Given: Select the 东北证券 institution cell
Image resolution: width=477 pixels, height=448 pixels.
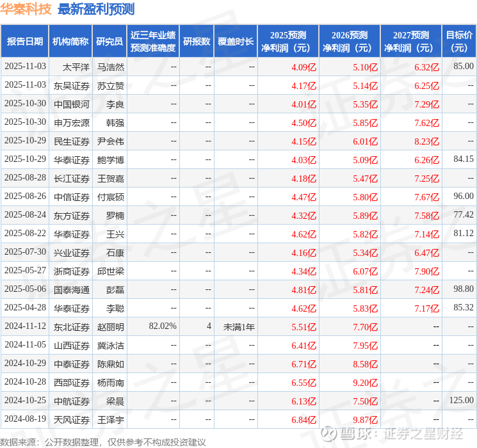Looking at the screenshot, I should 72,327.
